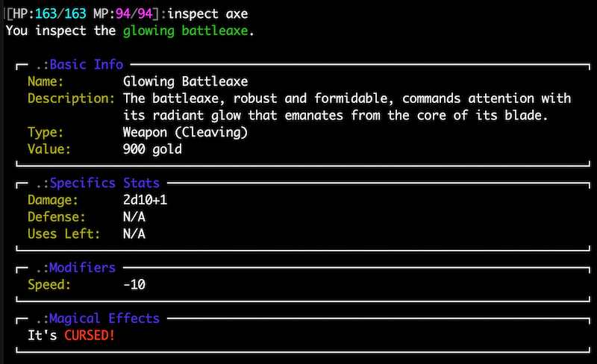Screen dimensions: 597x364
Task: Click the Uses Left label
Action: click(x=64, y=233)
